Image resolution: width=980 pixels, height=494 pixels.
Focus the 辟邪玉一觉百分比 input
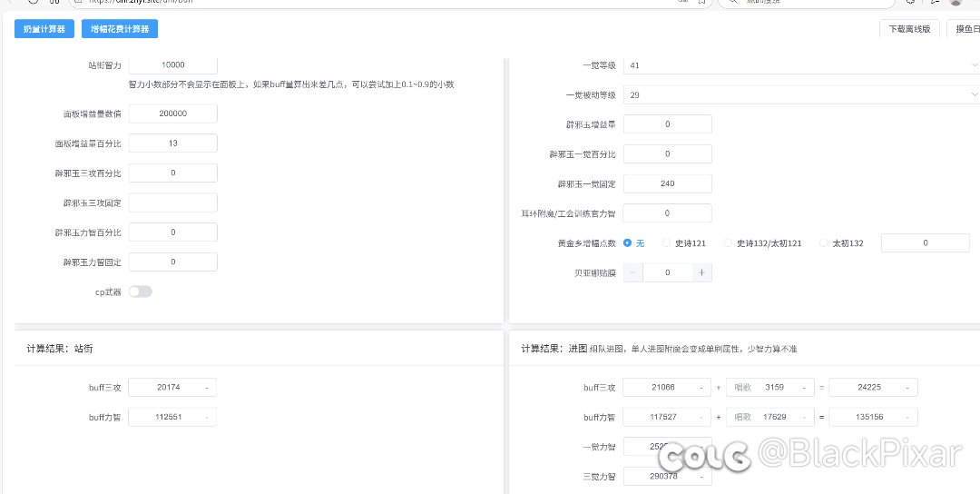[668, 153]
